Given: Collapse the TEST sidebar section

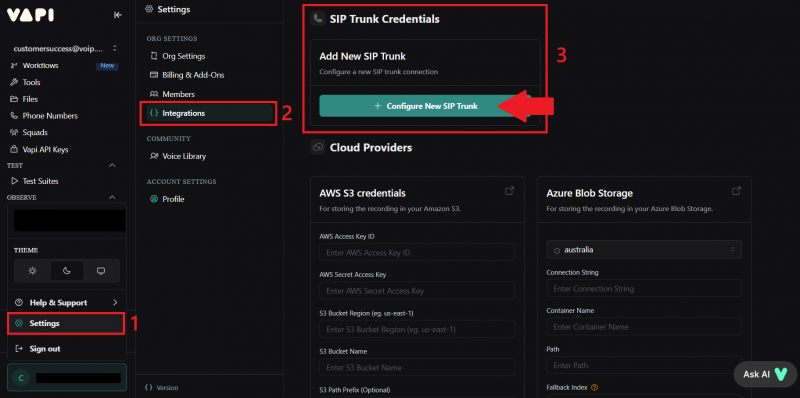Looking at the screenshot, I should (x=113, y=165).
